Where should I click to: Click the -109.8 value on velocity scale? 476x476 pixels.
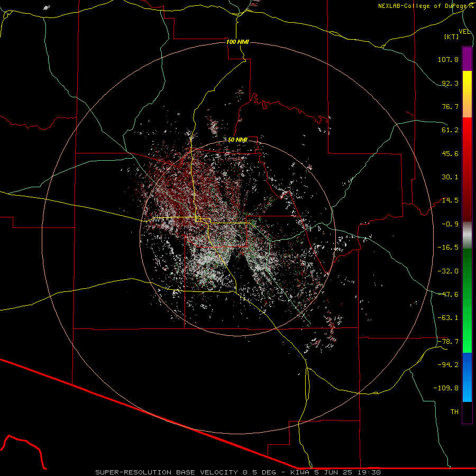[446, 388]
